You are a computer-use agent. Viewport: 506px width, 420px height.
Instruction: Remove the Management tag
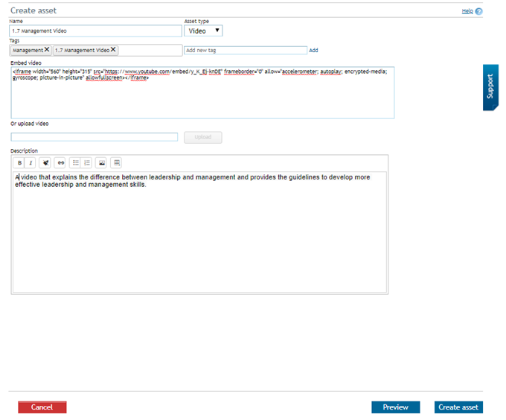click(x=47, y=50)
